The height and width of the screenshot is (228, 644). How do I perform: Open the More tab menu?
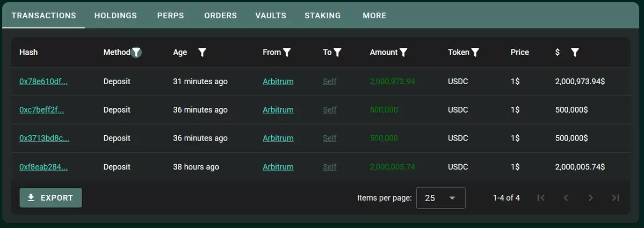pos(374,16)
